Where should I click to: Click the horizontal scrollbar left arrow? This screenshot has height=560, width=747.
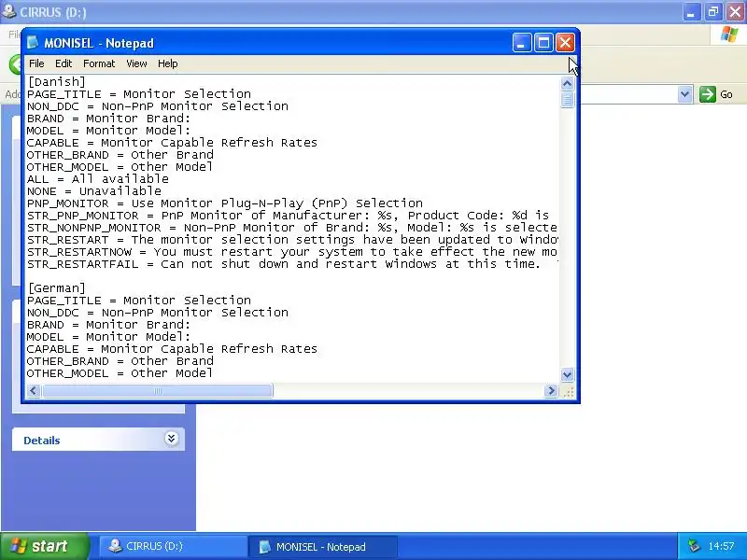pos(34,391)
